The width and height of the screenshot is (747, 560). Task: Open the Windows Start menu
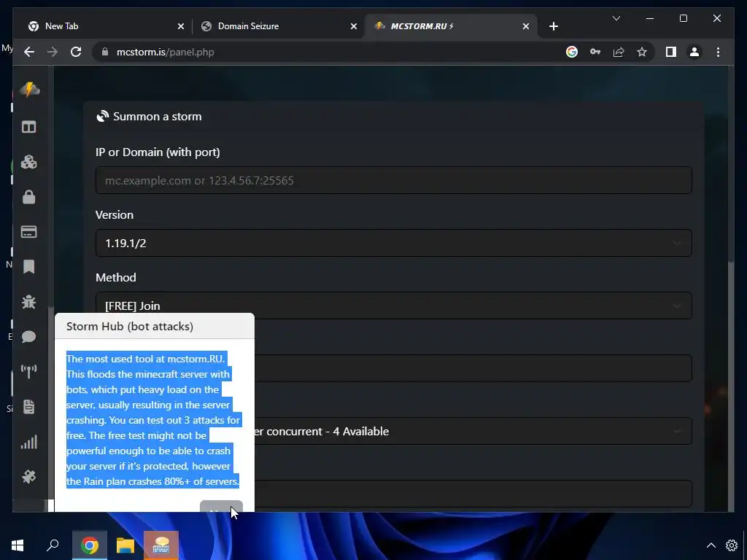pos(18,545)
